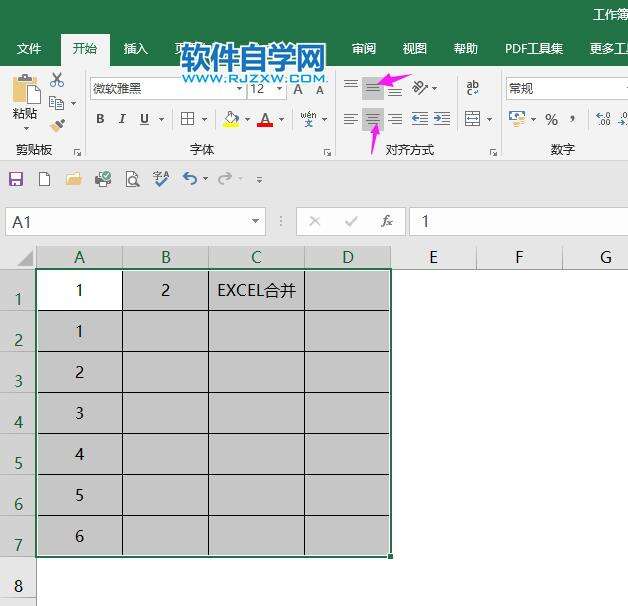Toggle Italic formatting

click(122, 119)
